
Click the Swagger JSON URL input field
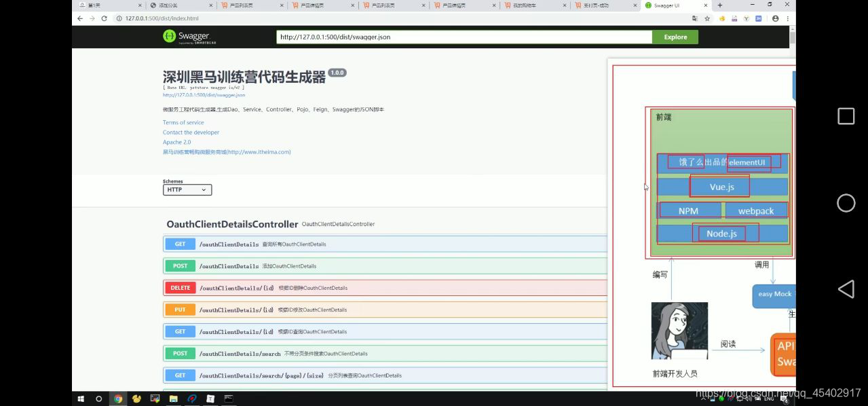pos(464,37)
